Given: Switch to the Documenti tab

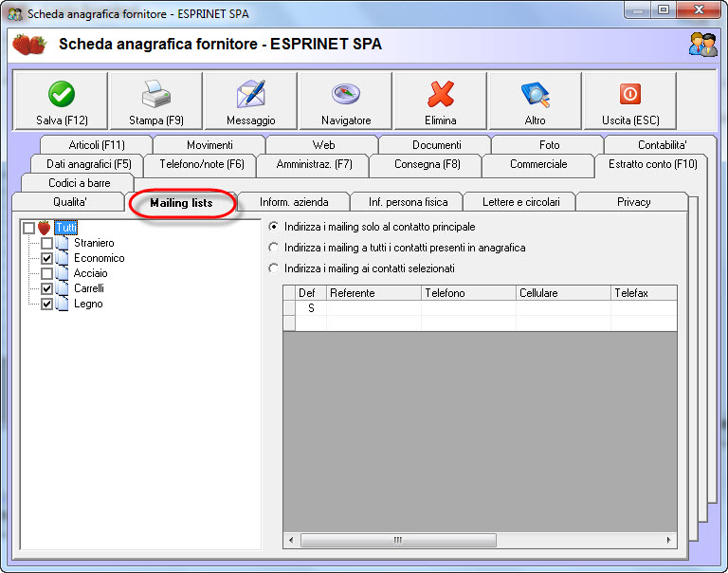Looking at the screenshot, I should [x=436, y=145].
